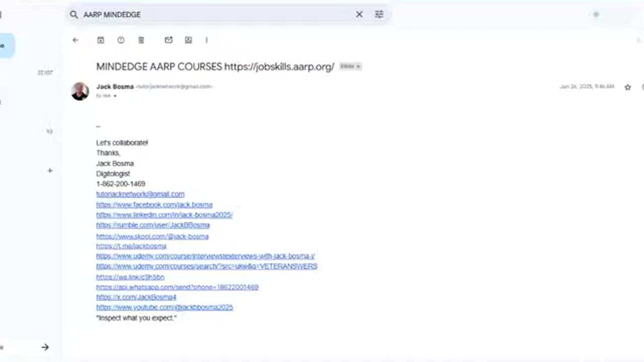The image size is (644, 362).
Task: Star this email
Action: (627, 87)
